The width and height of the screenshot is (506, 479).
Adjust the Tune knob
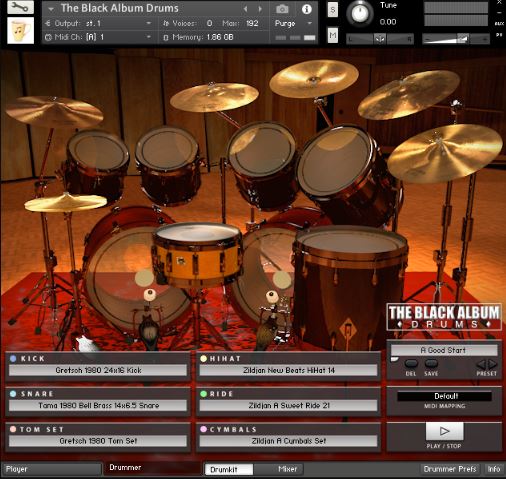359,14
